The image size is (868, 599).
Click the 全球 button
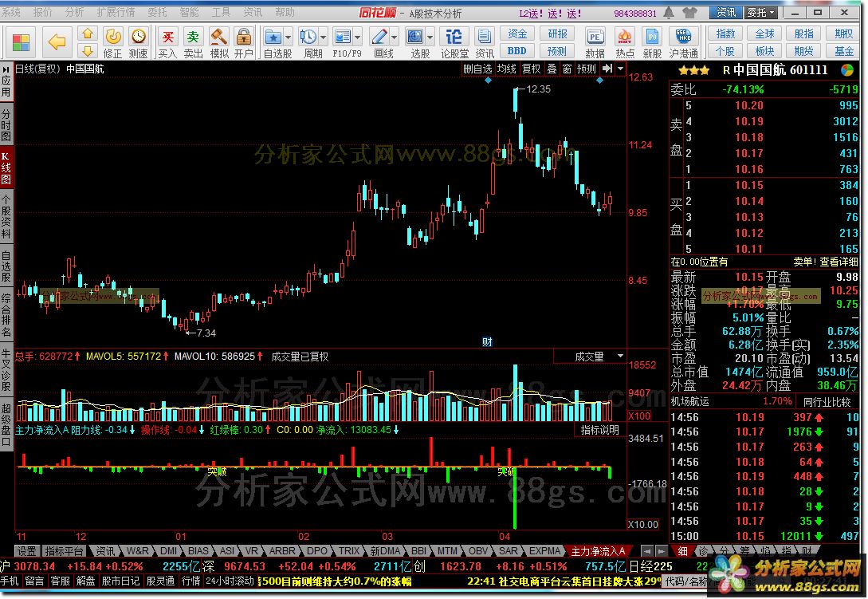(764, 33)
